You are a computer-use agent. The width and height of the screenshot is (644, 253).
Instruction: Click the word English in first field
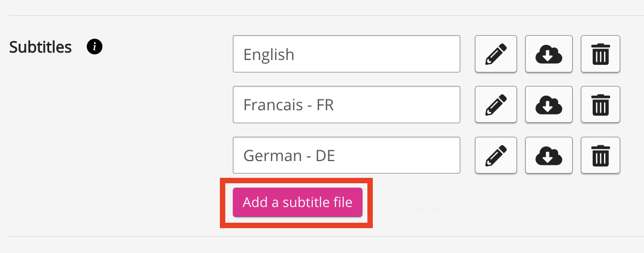(269, 55)
